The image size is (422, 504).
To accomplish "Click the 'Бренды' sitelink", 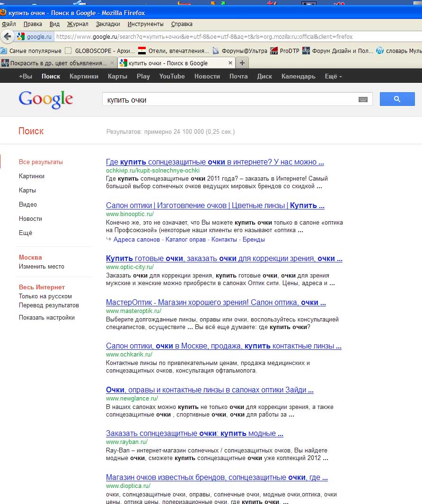I will (x=254, y=239).
